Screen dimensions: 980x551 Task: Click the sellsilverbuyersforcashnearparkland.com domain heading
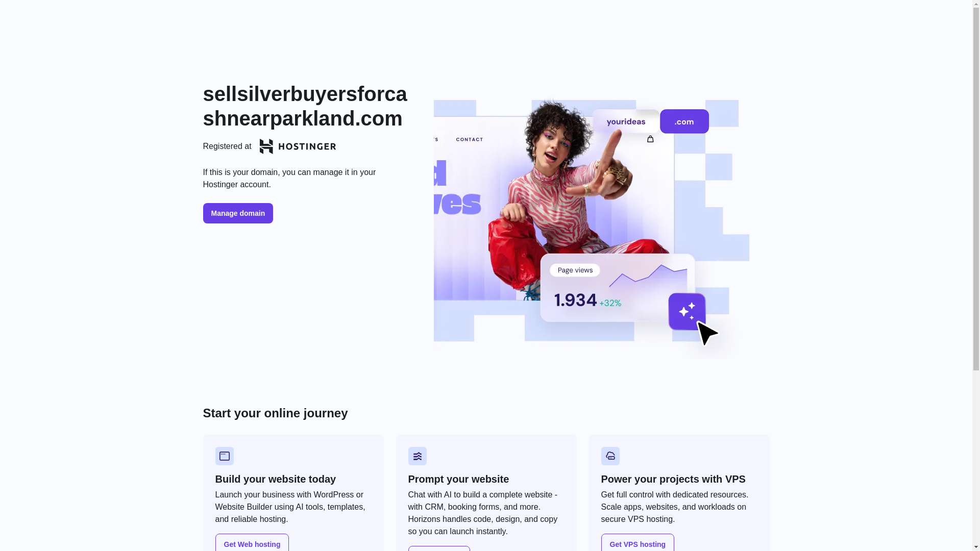coord(305,106)
